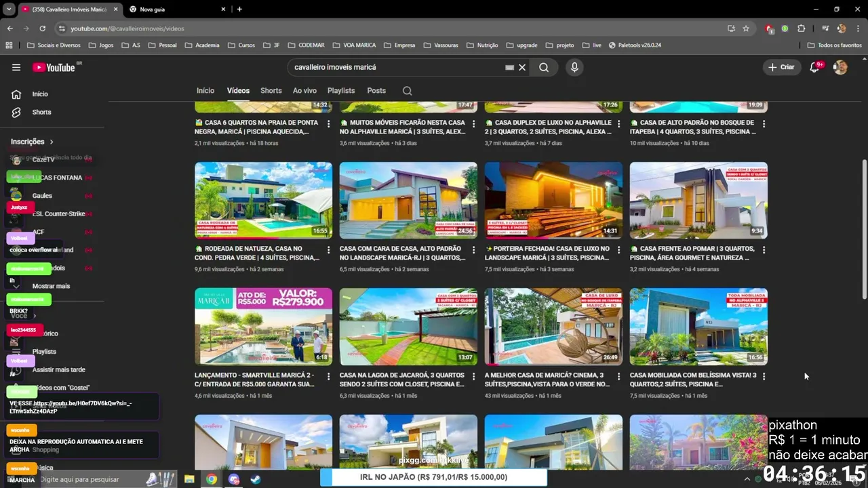Click the YouTube logo
Screen dimensions: 868x488
coord(54,67)
